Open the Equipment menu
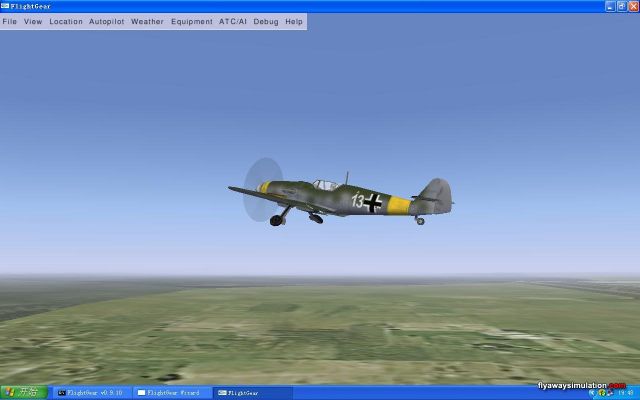Viewport: 640px width, 400px height. 192,22
